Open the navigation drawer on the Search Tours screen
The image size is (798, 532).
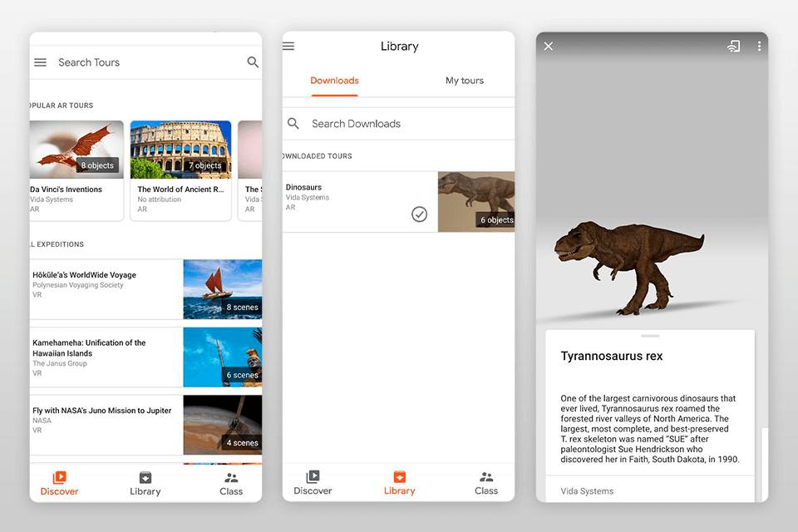40,62
